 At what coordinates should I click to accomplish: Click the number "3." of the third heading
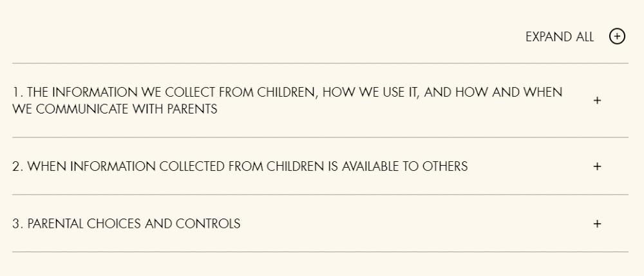(18, 224)
